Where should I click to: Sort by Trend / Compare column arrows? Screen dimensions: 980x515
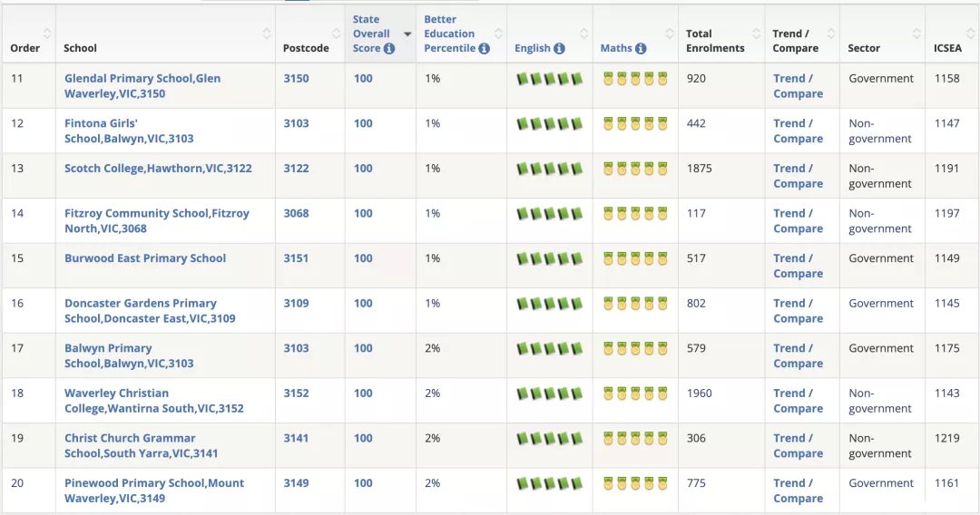(x=831, y=33)
